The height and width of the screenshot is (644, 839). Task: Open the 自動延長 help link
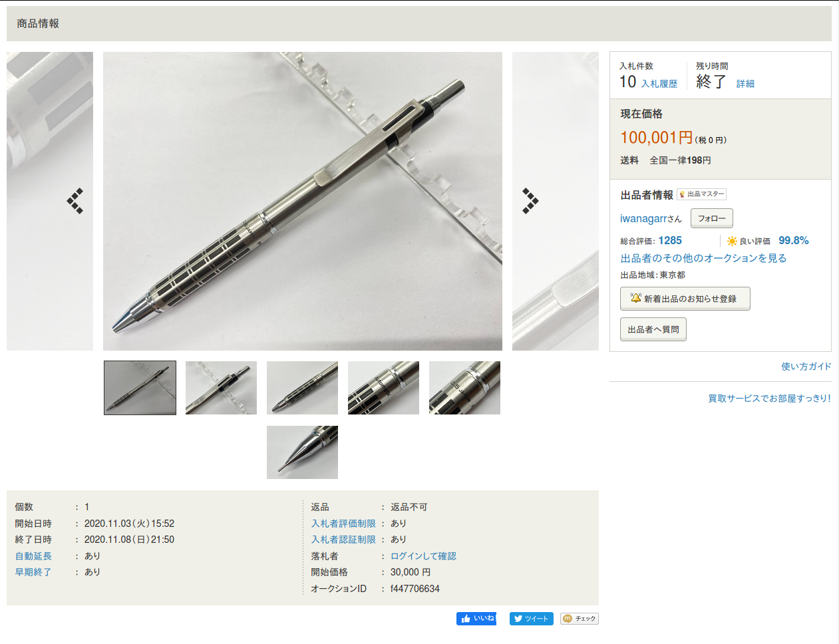point(33,556)
